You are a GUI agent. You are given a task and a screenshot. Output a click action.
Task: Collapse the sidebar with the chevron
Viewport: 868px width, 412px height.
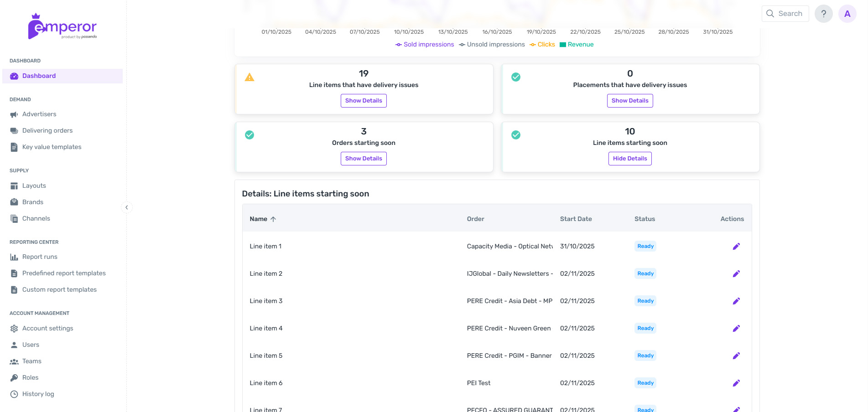pyautogui.click(x=127, y=207)
